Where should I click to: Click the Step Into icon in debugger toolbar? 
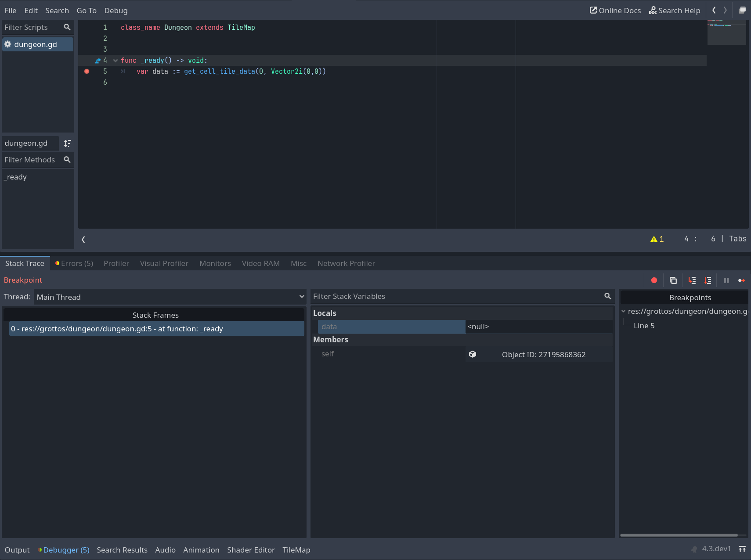tap(692, 280)
